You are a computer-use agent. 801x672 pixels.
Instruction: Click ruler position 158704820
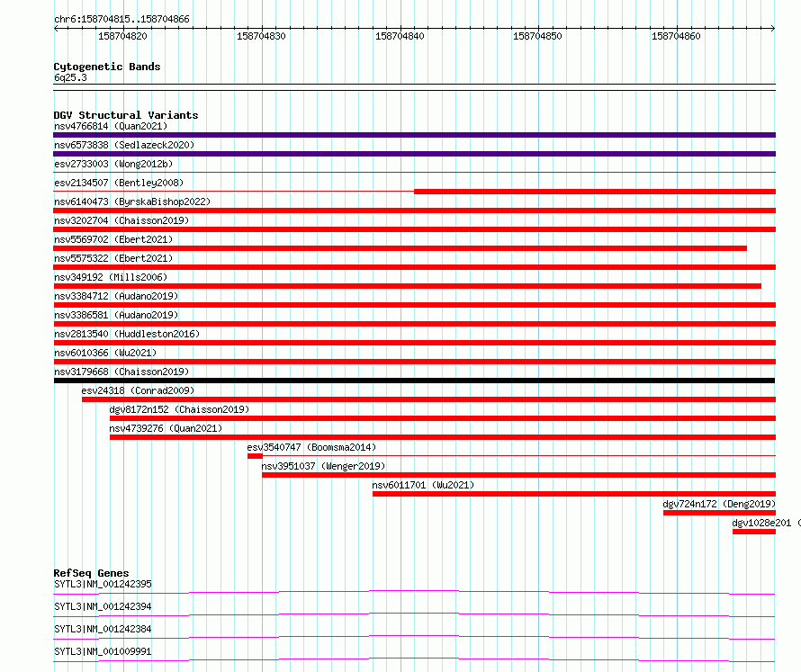pos(122,36)
